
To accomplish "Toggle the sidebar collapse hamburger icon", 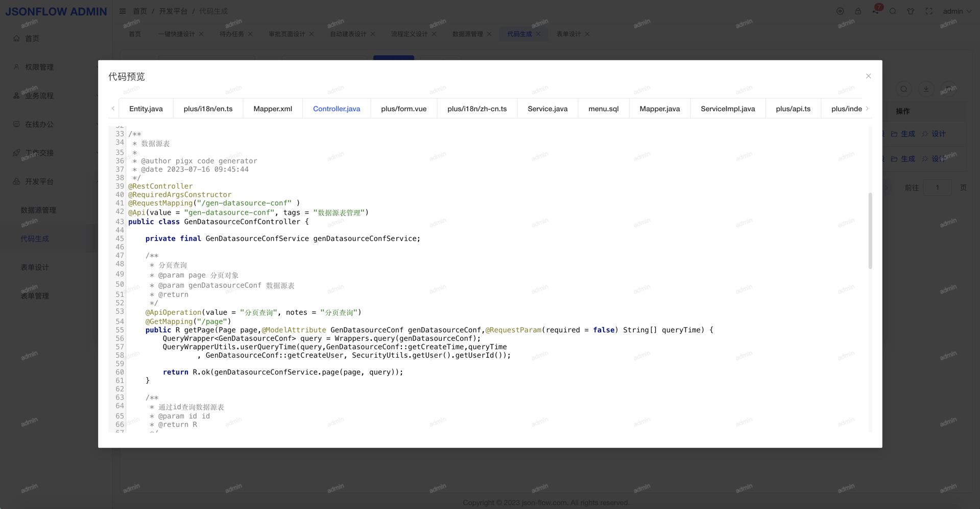I will click(123, 11).
